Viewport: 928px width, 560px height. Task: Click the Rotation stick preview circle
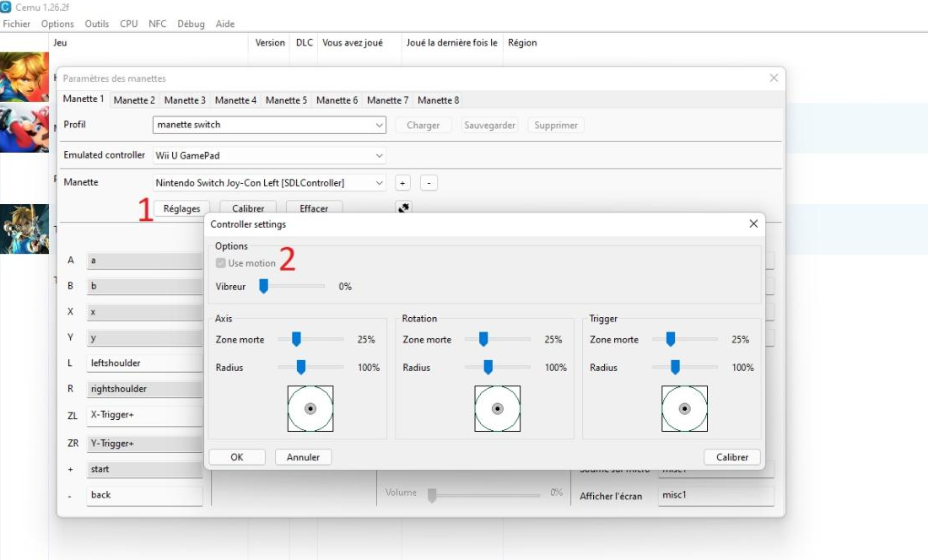[x=498, y=408]
